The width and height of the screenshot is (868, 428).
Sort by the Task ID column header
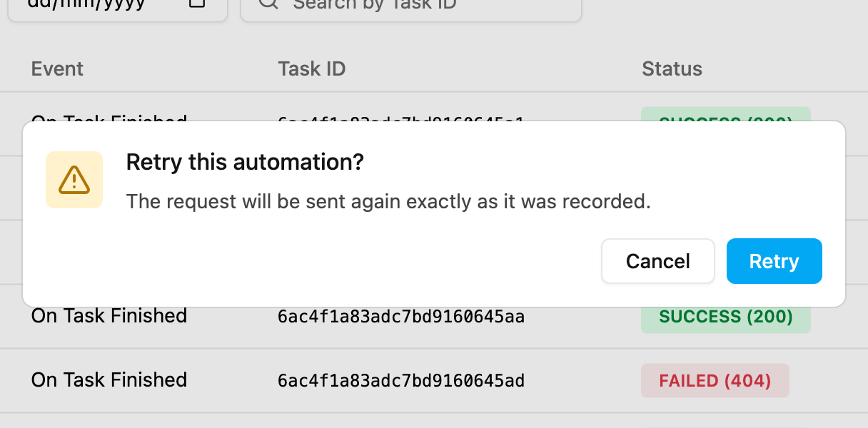point(312,68)
